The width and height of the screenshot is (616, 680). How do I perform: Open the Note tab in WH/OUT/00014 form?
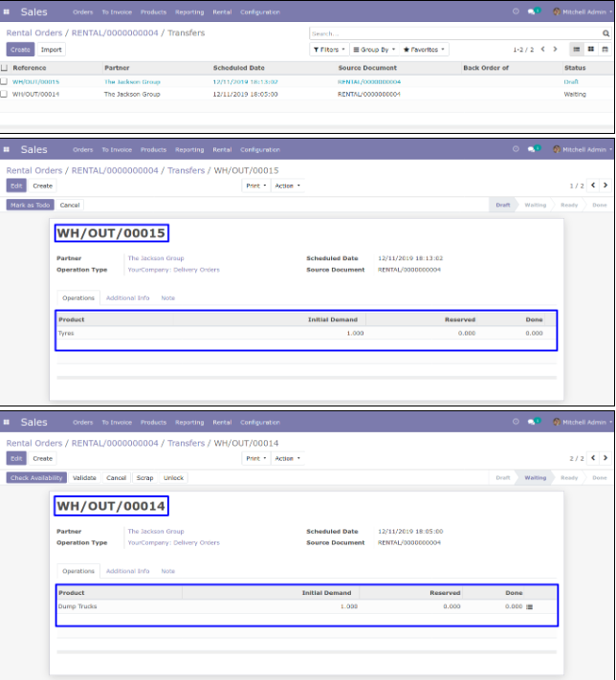tap(167, 571)
